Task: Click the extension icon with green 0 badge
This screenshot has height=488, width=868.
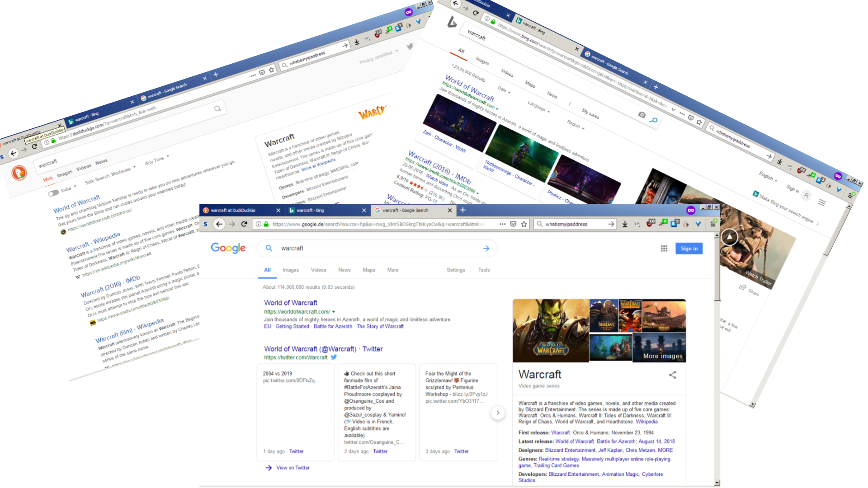Action: (663, 223)
